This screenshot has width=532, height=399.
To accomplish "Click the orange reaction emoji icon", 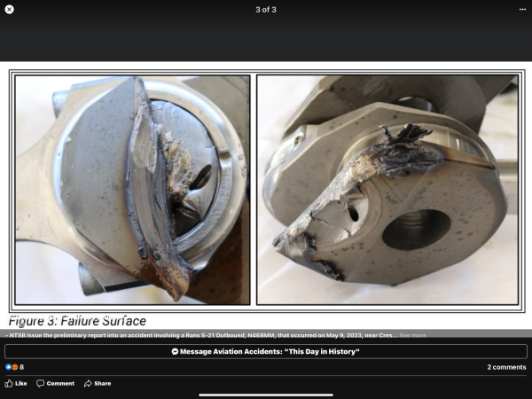I will pos(14,367).
